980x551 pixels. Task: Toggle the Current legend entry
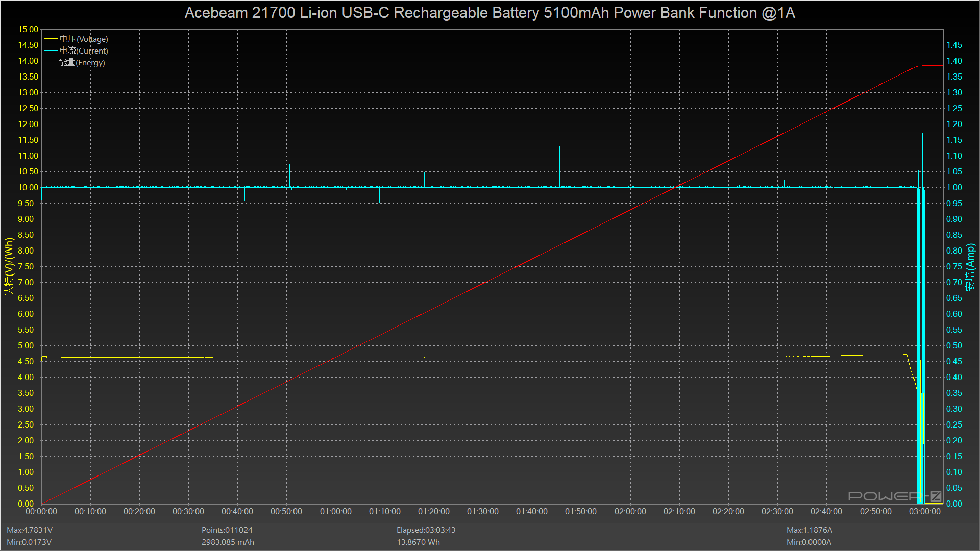coord(83,51)
